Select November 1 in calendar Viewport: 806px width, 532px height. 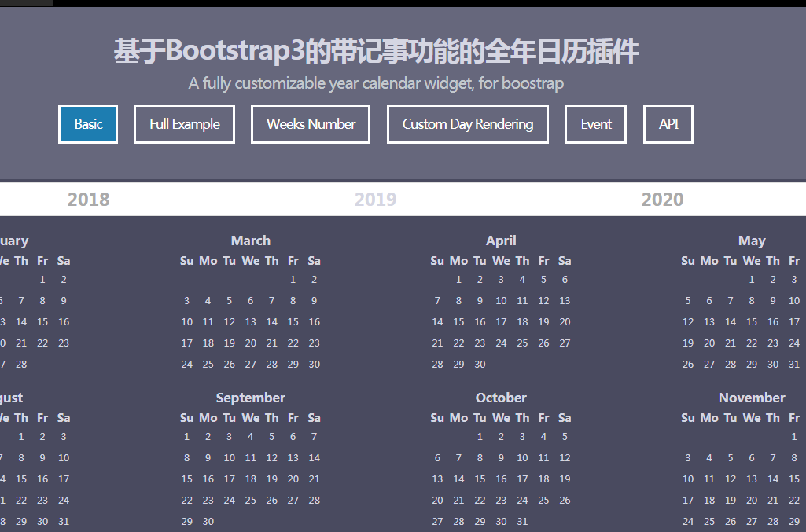(x=794, y=436)
